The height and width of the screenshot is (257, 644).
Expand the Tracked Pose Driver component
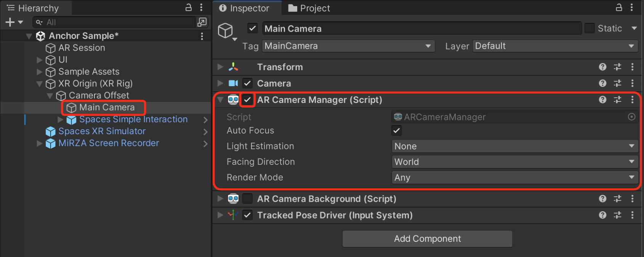pyautogui.click(x=220, y=215)
